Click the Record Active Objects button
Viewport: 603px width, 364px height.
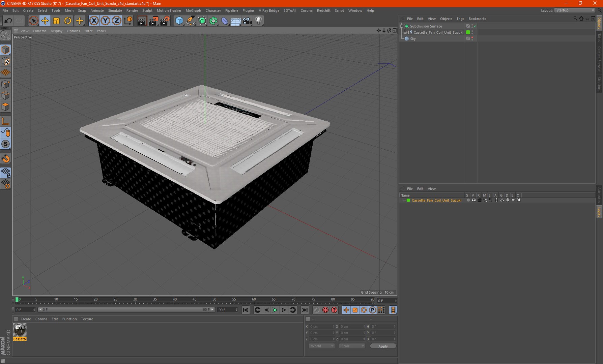[316, 310]
